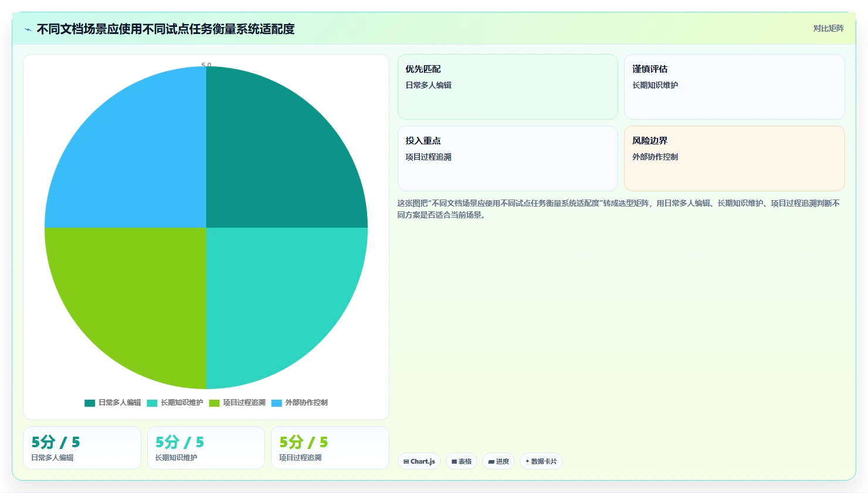Image resolution: width=868 pixels, height=493 pixels.
Task: Select the 进度 tag
Action: 499,461
